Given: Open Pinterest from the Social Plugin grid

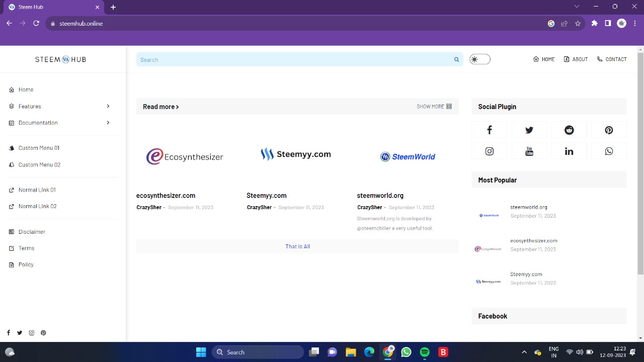Looking at the screenshot, I should [609, 130].
